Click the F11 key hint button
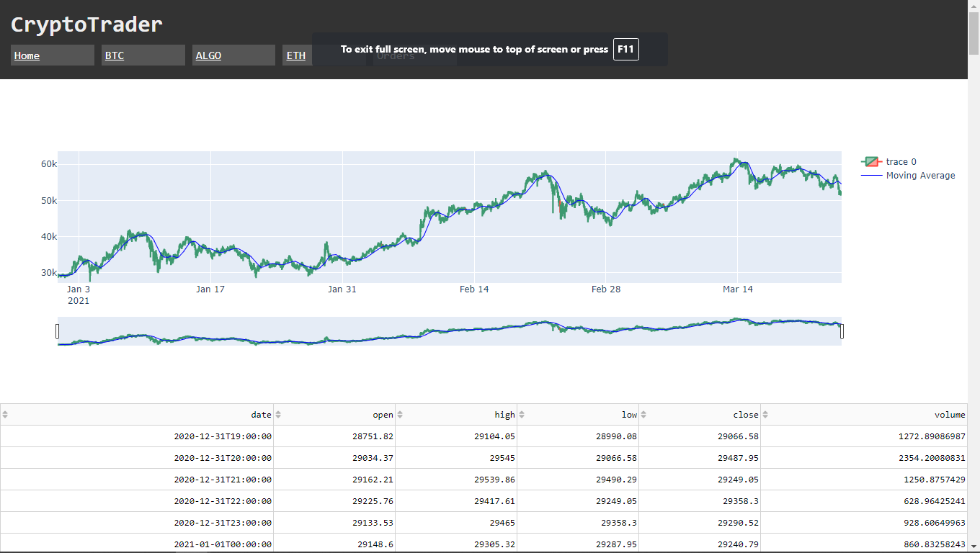 pos(625,50)
